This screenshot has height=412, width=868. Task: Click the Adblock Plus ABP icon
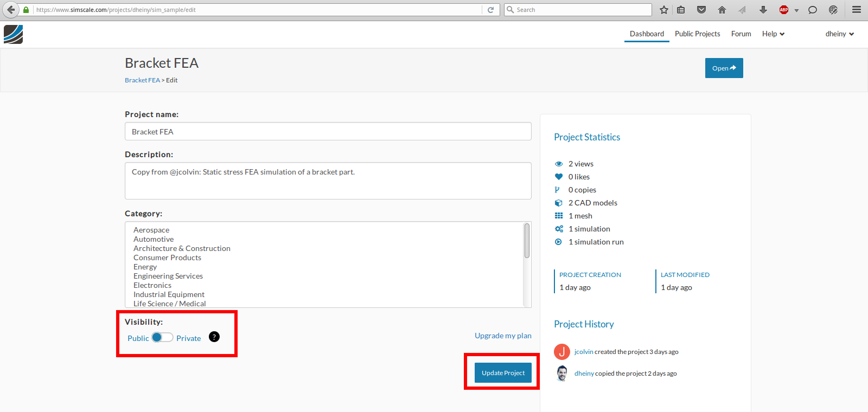783,10
